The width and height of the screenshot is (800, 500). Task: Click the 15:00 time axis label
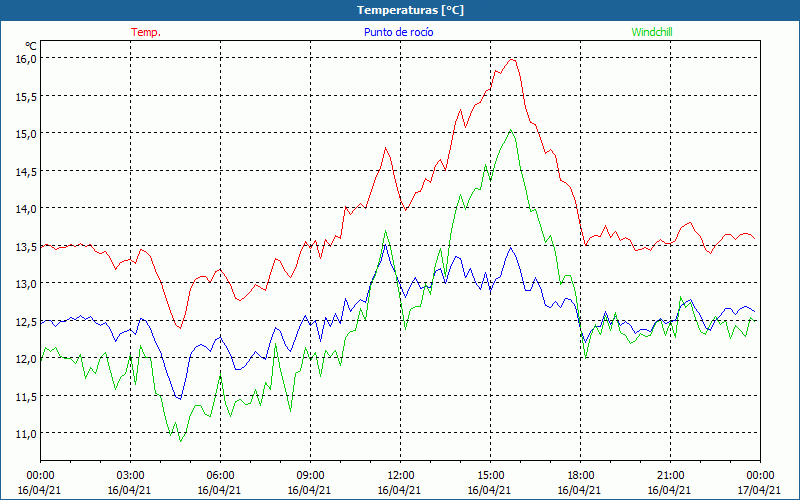pyautogui.click(x=490, y=476)
